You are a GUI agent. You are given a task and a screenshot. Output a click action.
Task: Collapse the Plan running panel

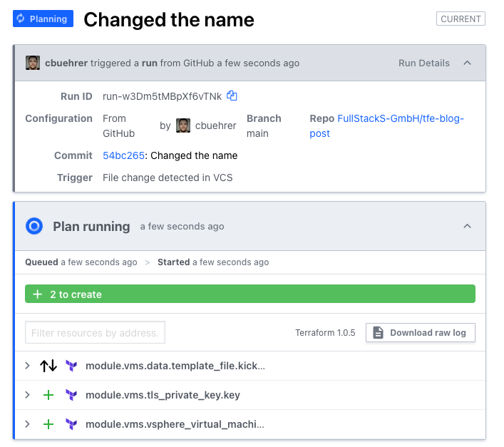pyautogui.click(x=467, y=226)
